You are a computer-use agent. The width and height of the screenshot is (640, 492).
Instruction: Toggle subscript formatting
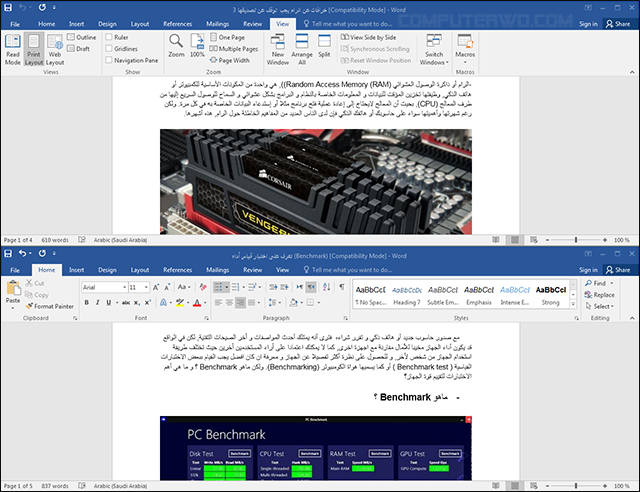[137, 303]
